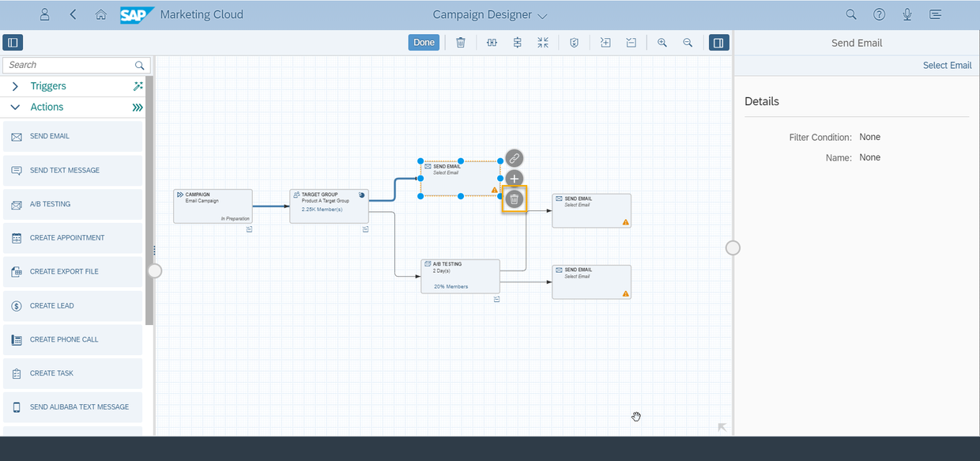
Task: Click the SAP logo
Action: pyautogui.click(x=137, y=15)
